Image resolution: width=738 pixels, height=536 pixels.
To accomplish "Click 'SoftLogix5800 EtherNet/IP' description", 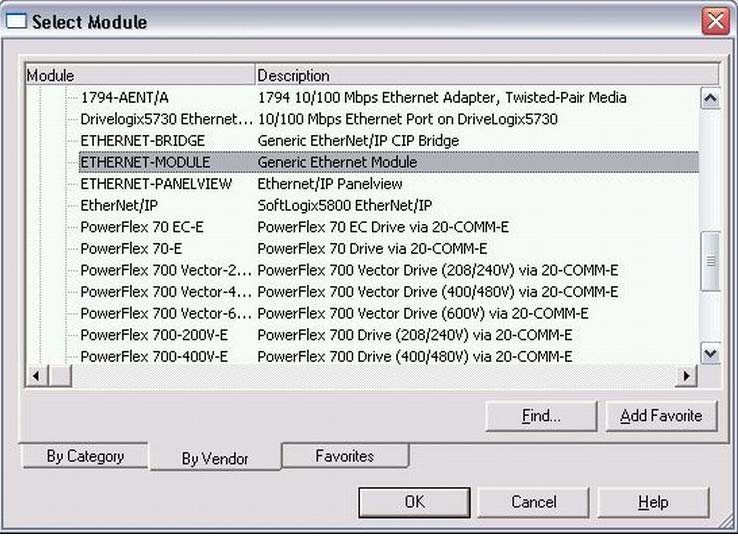I will tap(345, 206).
